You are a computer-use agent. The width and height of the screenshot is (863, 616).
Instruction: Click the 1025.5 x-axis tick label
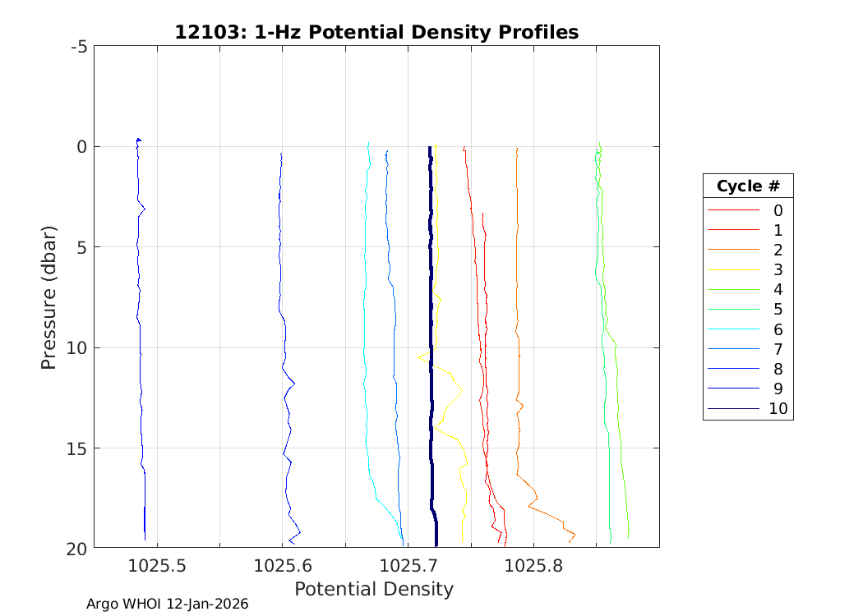coord(156,565)
